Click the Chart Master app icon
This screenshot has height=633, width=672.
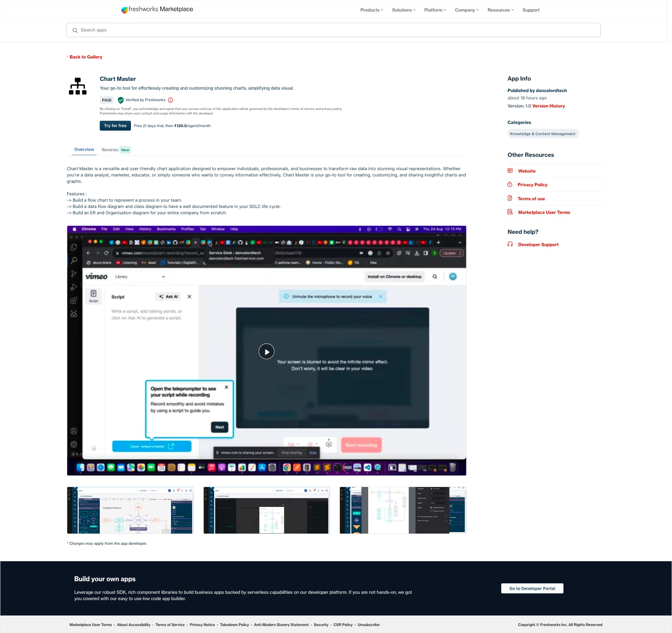pyautogui.click(x=78, y=86)
